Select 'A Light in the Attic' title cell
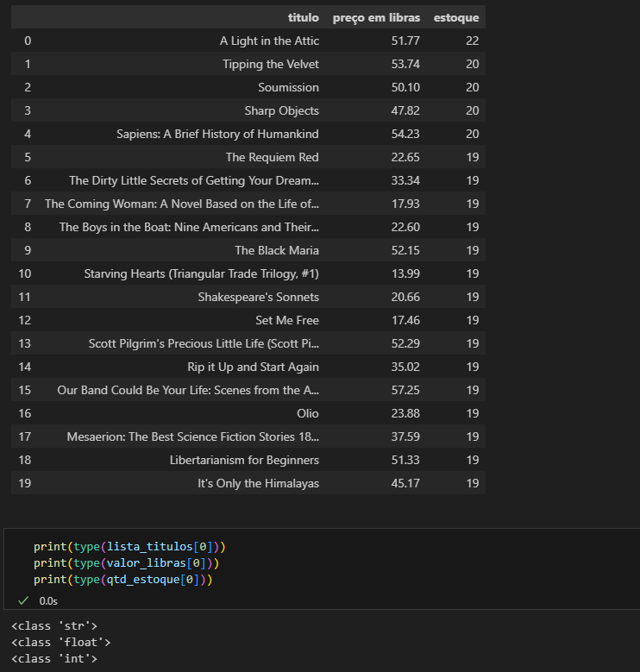Image resolution: width=640 pixels, height=672 pixels. (x=269, y=41)
